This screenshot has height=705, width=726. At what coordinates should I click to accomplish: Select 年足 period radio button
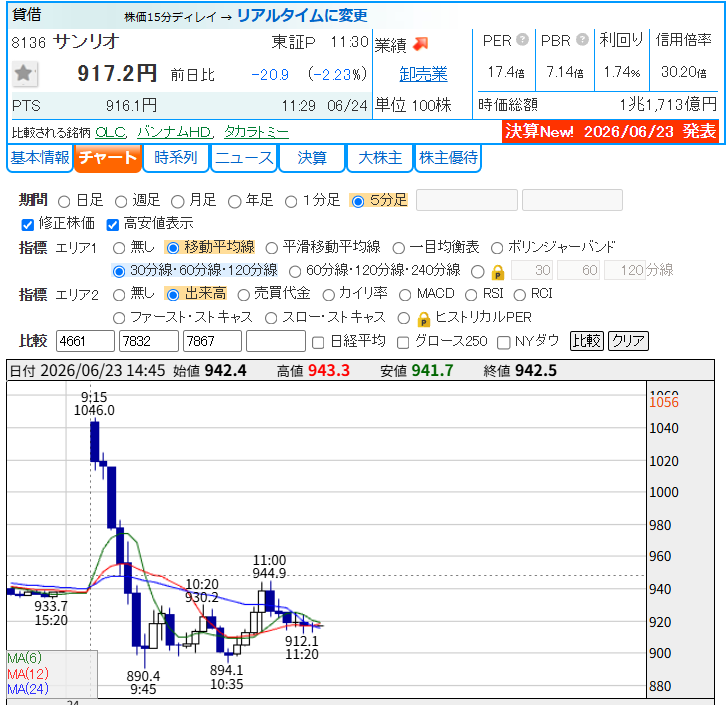point(234,202)
